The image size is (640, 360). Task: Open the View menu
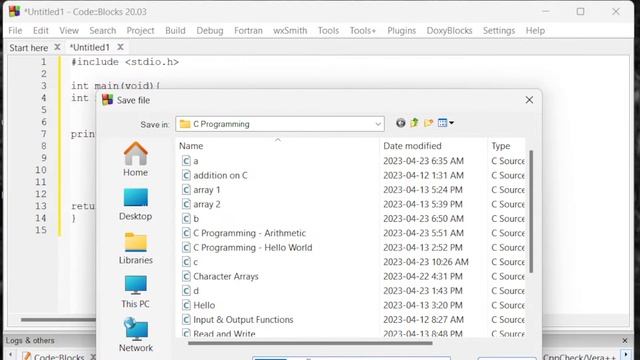coord(69,31)
